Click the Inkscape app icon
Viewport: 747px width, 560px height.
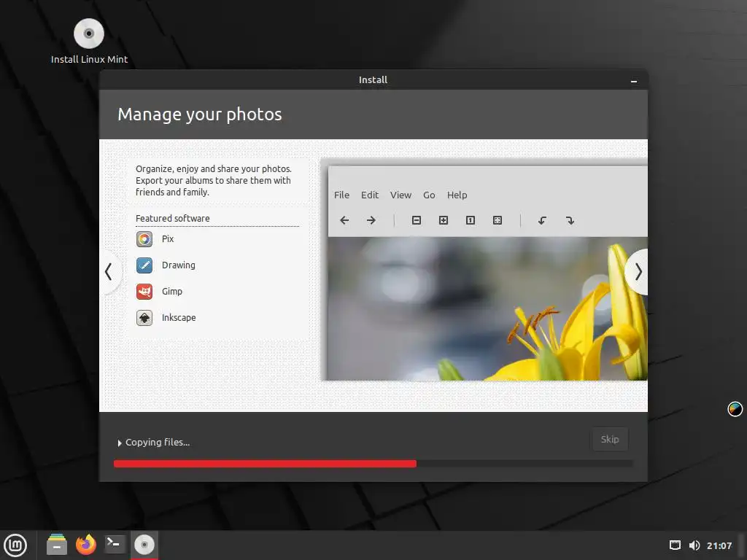pyautogui.click(x=144, y=318)
